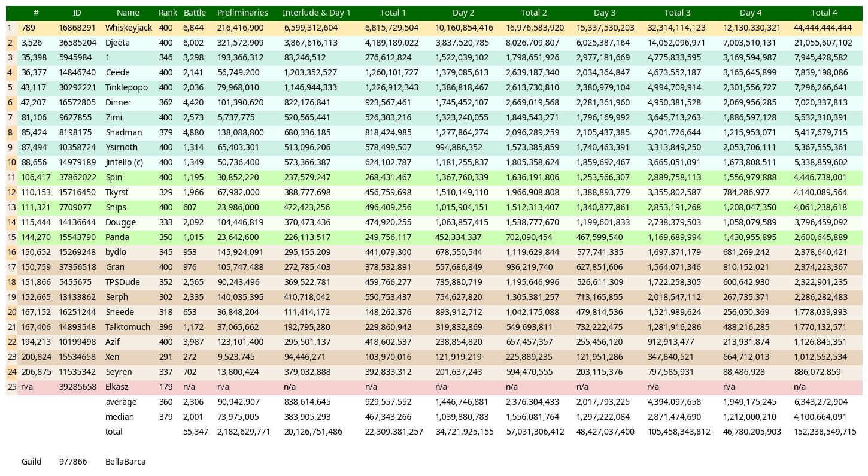
Task: Select Djeeta's Preliminaries value "321,572,909"
Action: point(241,43)
